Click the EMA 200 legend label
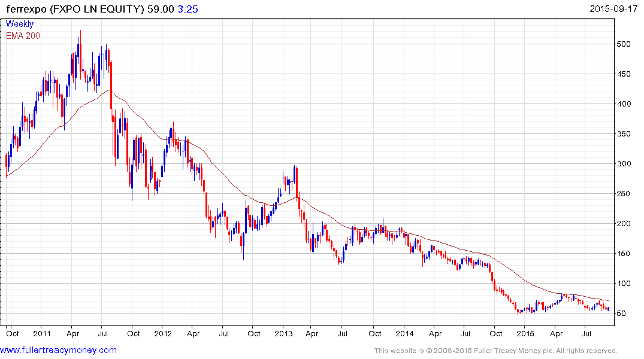Screen dimensions: 644x359 (x=23, y=36)
